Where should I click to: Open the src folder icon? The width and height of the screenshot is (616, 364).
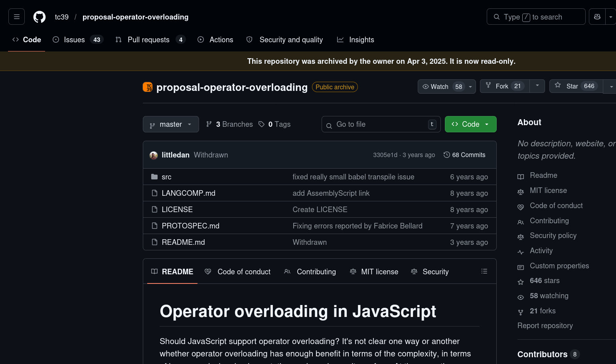pos(154,177)
